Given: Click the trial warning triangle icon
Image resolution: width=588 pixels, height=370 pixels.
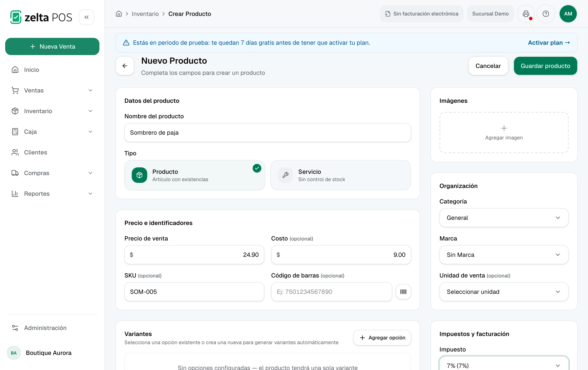Looking at the screenshot, I should click(126, 43).
